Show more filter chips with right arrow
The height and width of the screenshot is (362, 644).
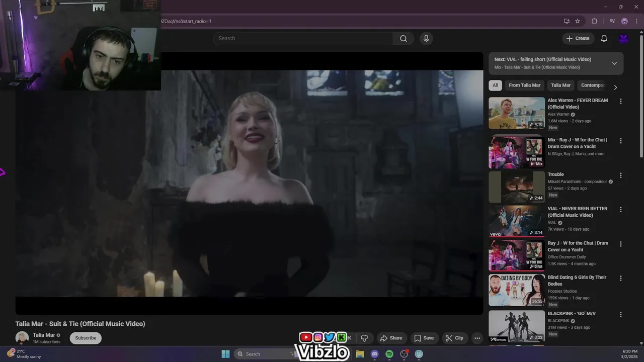[x=615, y=87]
